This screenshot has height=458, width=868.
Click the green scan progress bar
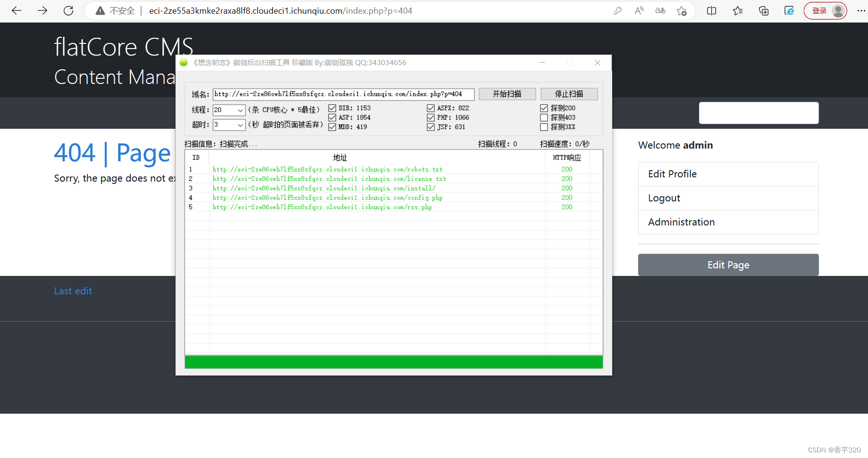[394, 362]
